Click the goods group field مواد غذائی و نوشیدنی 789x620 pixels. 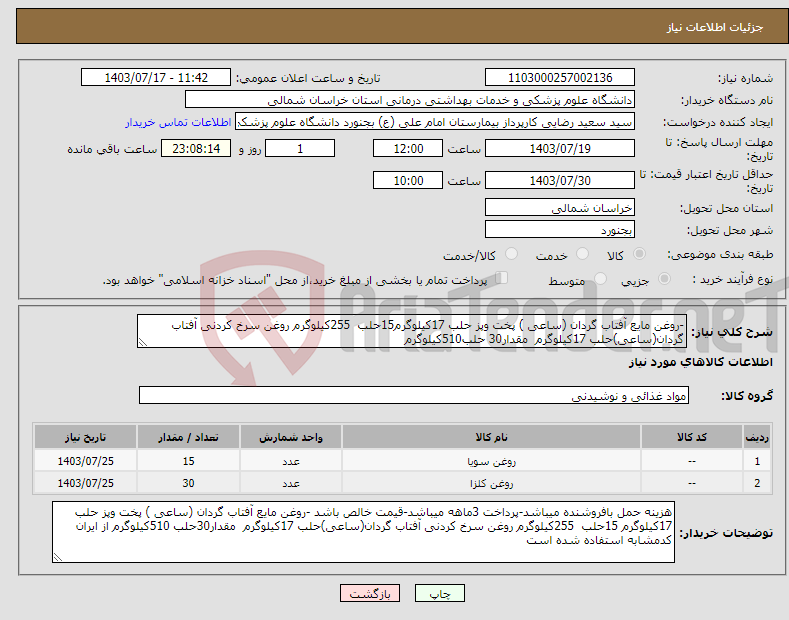(414, 396)
